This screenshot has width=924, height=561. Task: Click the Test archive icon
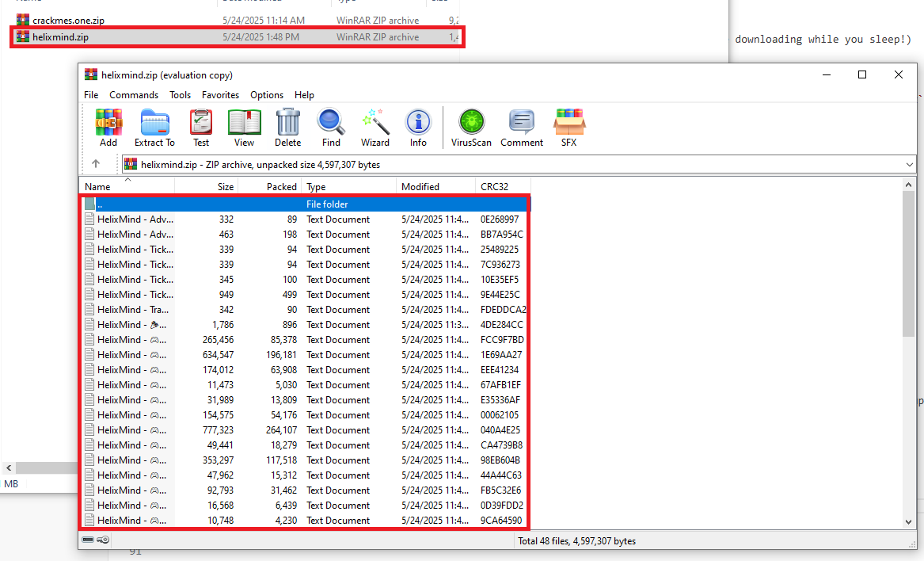(x=201, y=128)
